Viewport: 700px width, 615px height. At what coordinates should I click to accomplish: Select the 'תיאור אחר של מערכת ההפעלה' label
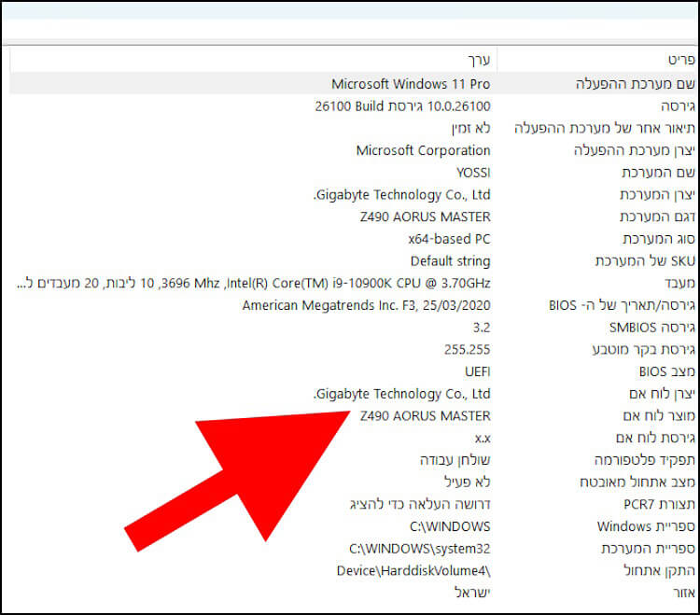605,128
